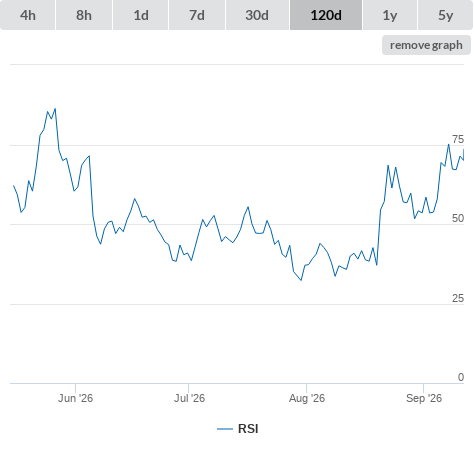
Task: Open the 7d time range view
Action: 197,15
